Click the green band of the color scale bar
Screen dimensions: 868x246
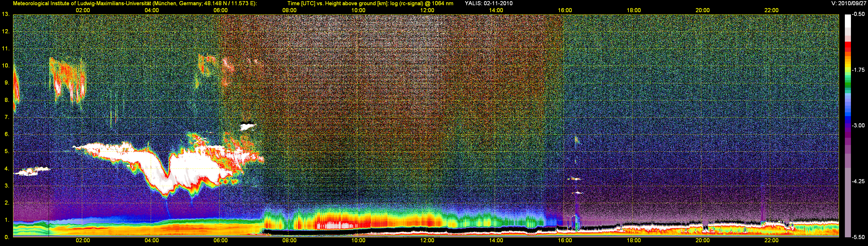click(847, 85)
